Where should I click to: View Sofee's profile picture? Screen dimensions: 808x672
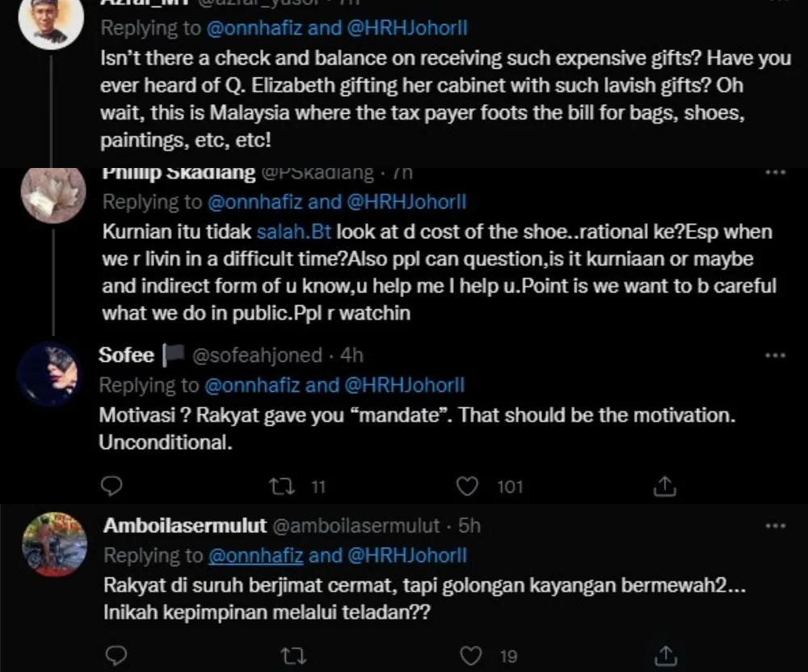51,374
